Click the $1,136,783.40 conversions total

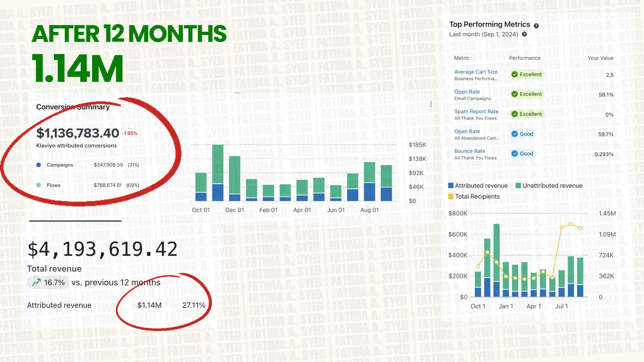pyautogui.click(x=77, y=133)
